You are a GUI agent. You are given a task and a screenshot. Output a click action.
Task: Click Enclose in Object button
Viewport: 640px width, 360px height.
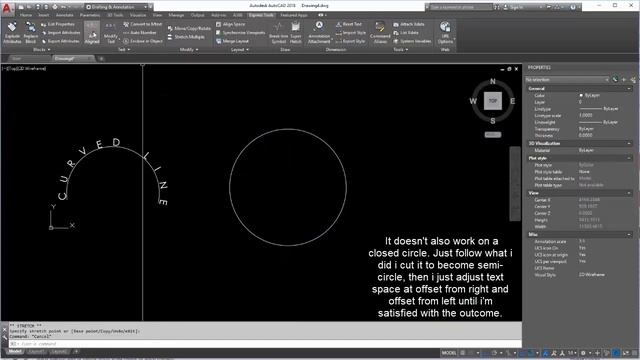tap(142, 41)
